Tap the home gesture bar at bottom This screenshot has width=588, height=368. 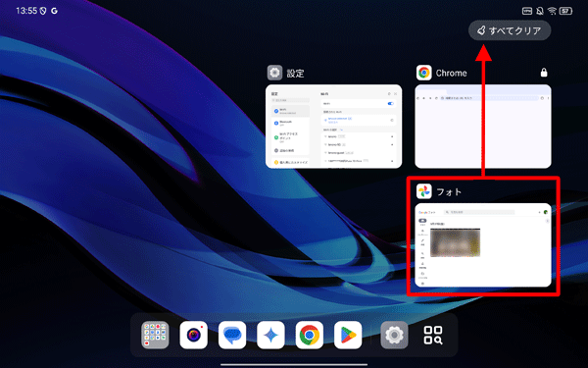[294, 364]
